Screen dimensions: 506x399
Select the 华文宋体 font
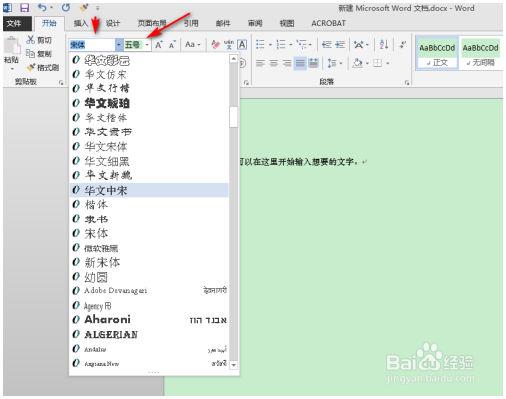(x=149, y=146)
